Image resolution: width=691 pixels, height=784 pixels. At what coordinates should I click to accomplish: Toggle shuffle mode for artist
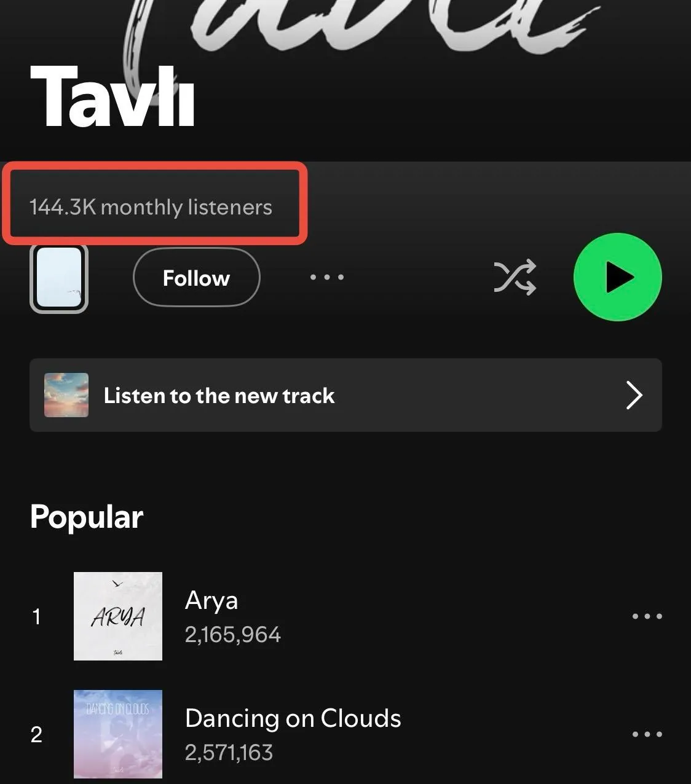515,277
